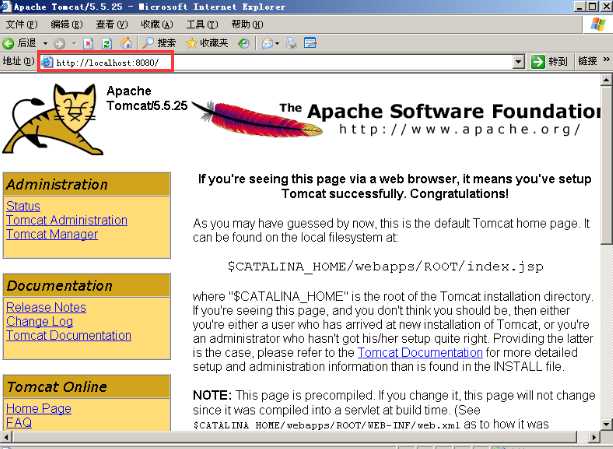This screenshot has width=613, height=449.
Task: Click the Windows flag logo in menu bar
Action: click(x=598, y=25)
